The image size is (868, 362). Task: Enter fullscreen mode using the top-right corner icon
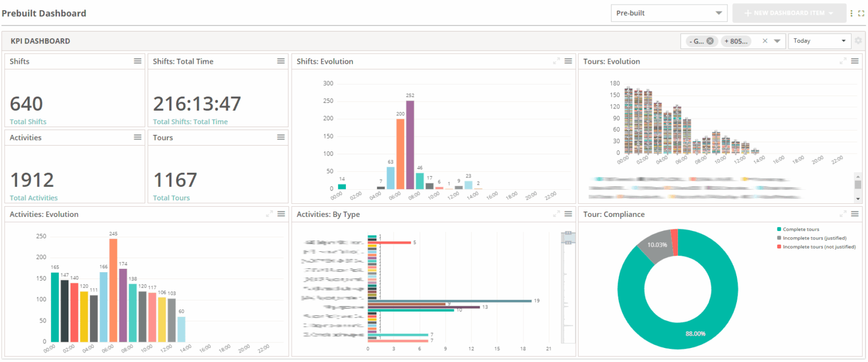(x=862, y=12)
